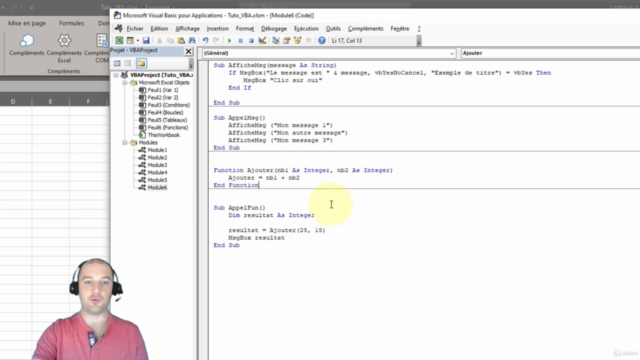The height and width of the screenshot is (360, 640).
Task: Pause execution with the Break icon
Action: (240, 40)
